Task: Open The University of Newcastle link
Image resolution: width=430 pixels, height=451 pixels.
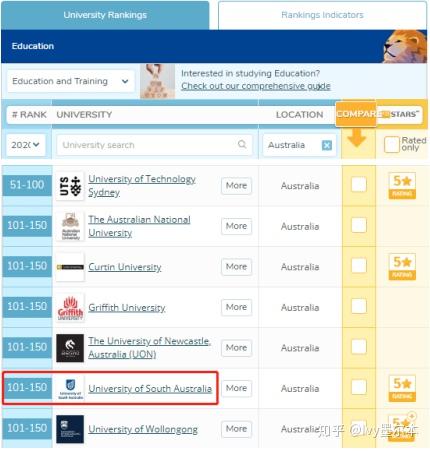Action: coord(149,348)
